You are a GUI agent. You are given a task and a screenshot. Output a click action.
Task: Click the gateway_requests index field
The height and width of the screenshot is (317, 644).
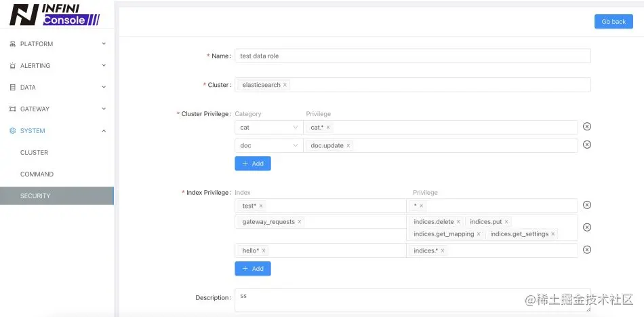pyautogui.click(x=321, y=221)
